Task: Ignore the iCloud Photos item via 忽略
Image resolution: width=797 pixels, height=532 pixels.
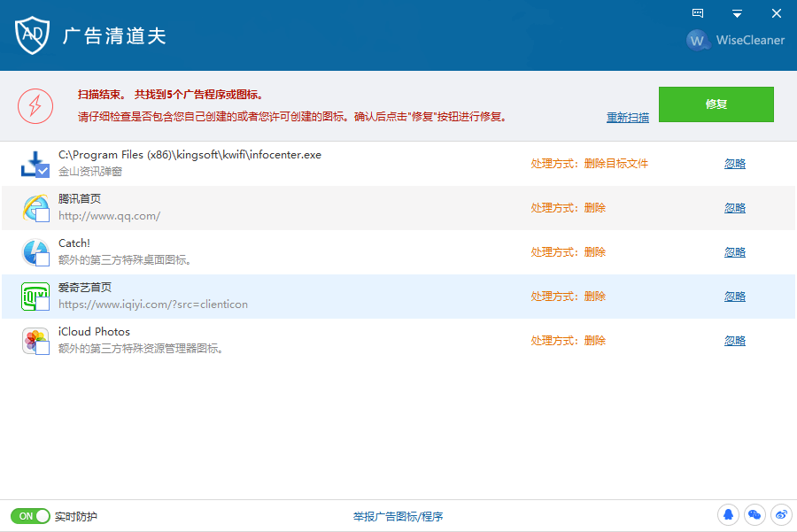Action: point(735,341)
